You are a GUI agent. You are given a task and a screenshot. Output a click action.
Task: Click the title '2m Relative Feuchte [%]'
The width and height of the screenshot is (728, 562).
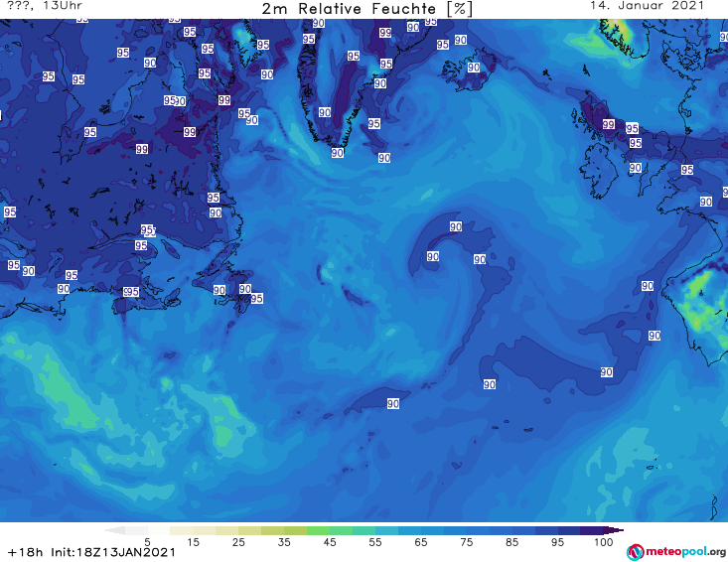[x=366, y=9]
